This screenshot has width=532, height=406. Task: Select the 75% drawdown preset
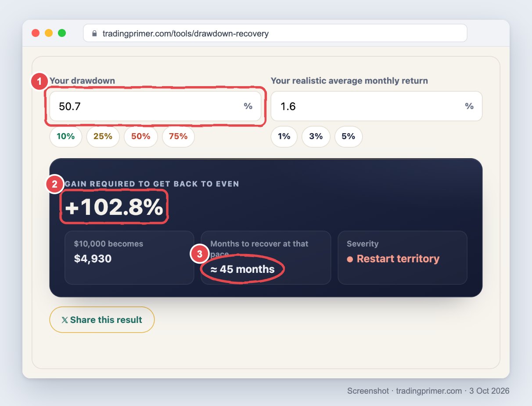click(x=178, y=136)
